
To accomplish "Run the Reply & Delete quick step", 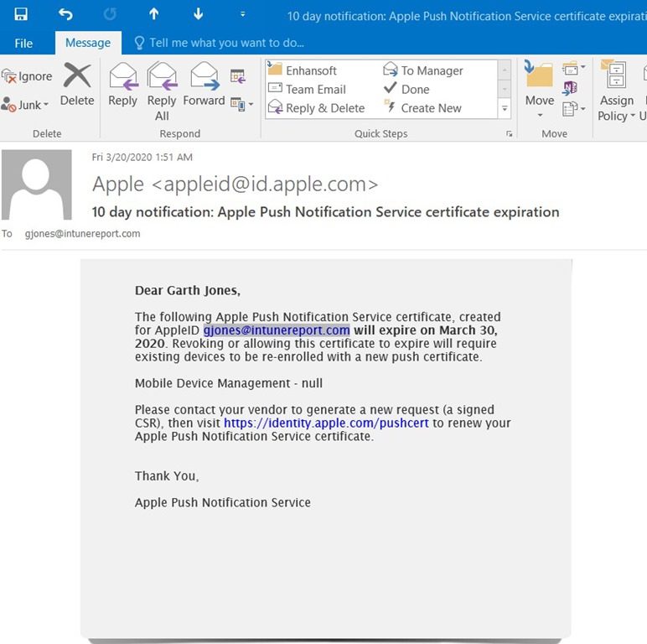I will click(x=317, y=108).
